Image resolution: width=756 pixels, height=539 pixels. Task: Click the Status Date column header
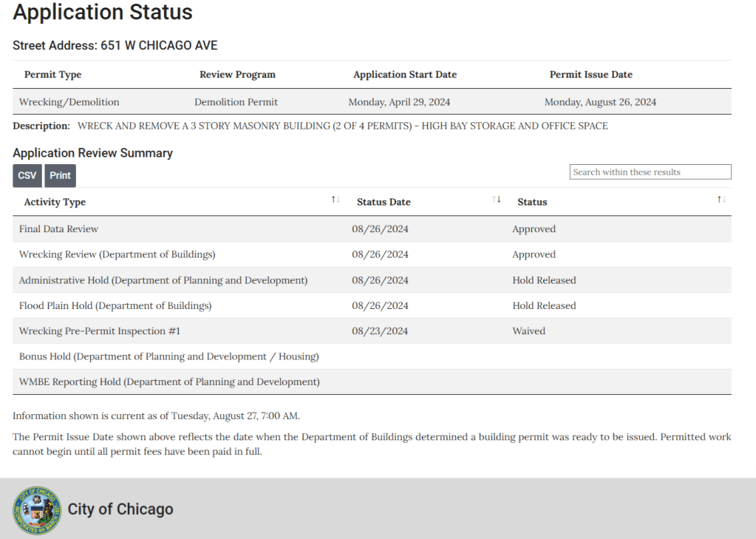(x=384, y=202)
